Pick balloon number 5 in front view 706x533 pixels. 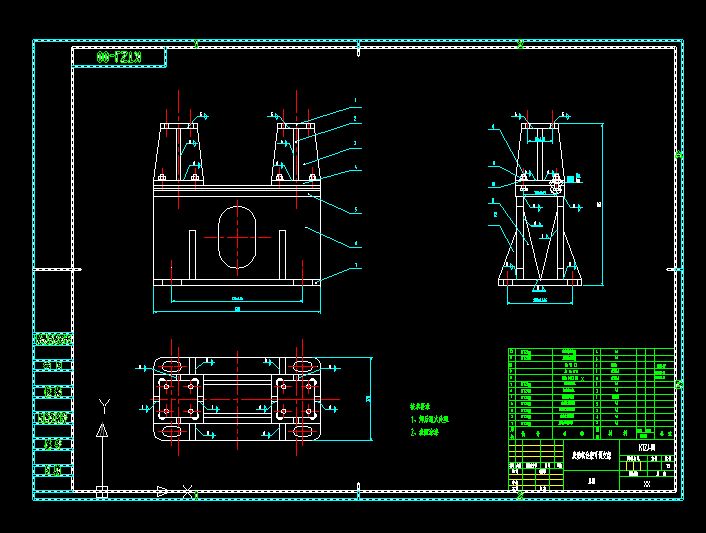pos(356,209)
